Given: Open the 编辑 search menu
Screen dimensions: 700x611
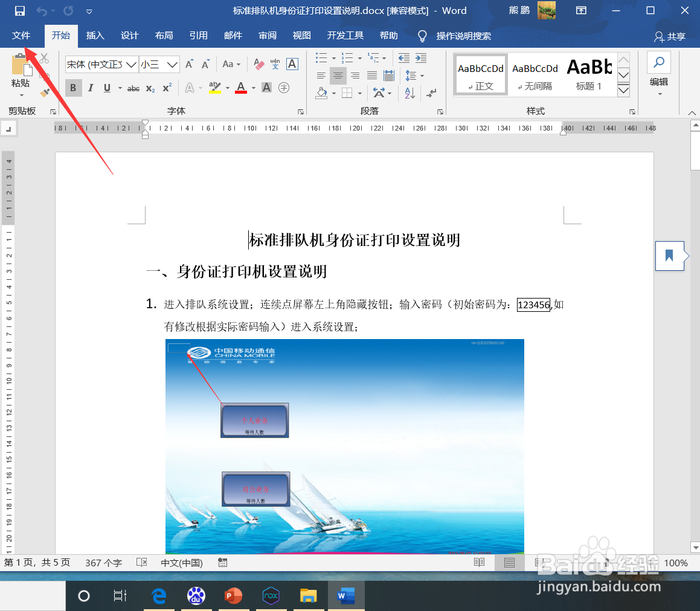Looking at the screenshot, I should (x=659, y=75).
